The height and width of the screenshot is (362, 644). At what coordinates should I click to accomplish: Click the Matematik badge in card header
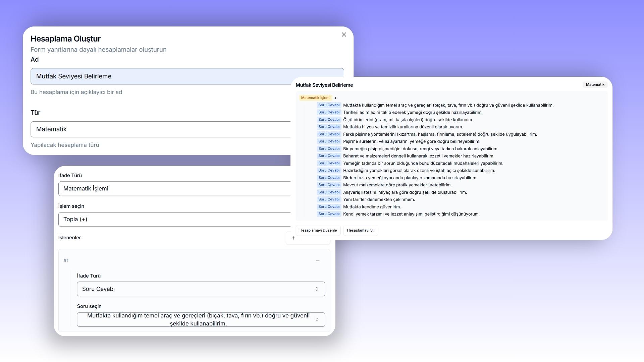595,84
